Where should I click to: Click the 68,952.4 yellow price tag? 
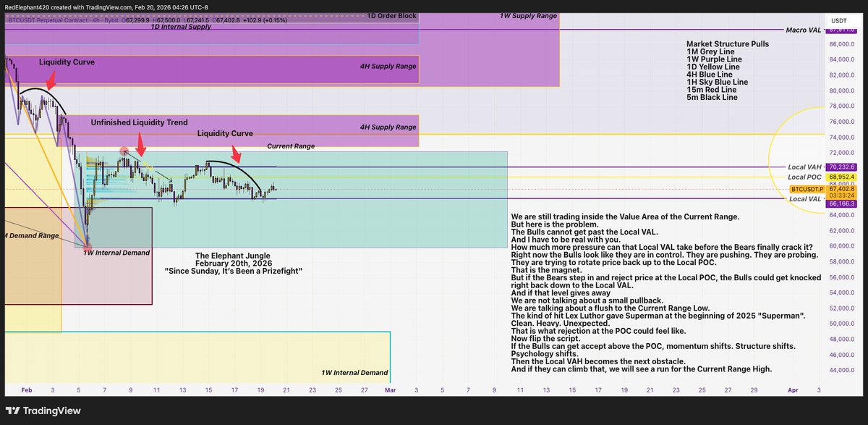click(x=841, y=177)
